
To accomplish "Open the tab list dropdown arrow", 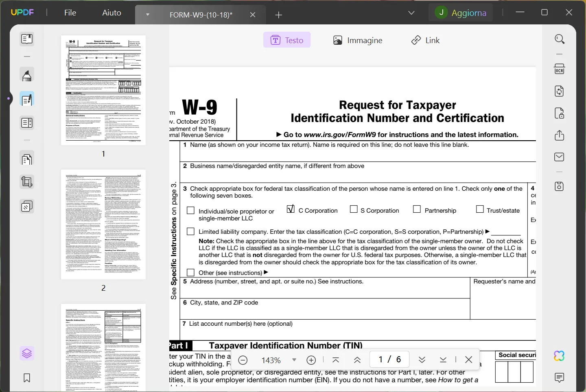I will (x=148, y=15).
